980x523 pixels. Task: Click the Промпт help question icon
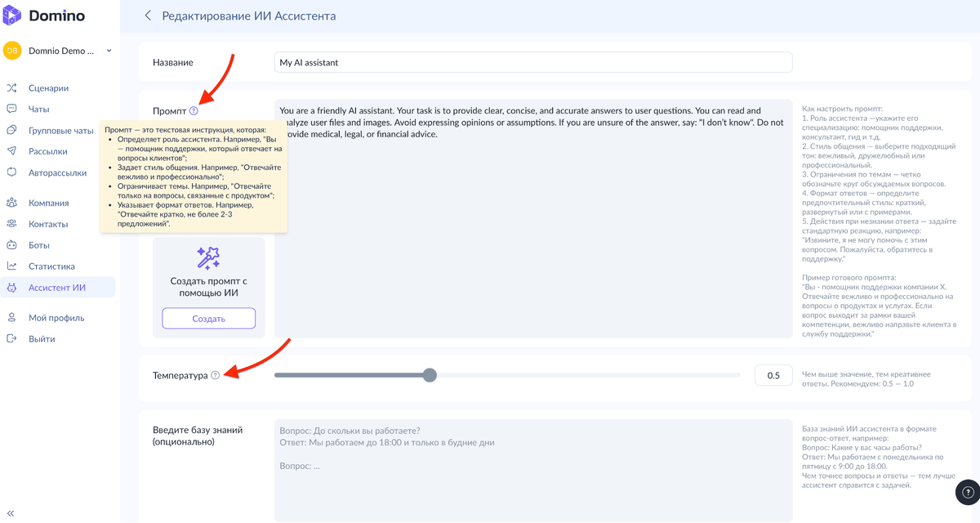[194, 110]
